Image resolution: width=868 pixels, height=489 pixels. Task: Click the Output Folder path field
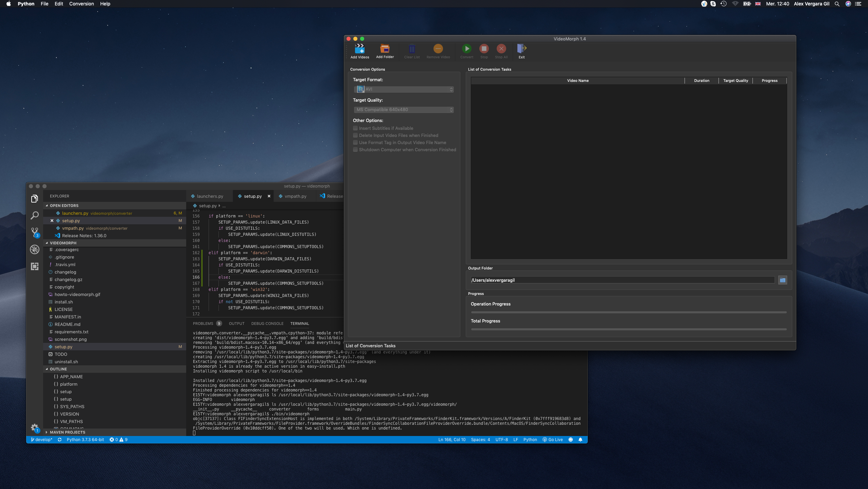click(622, 280)
